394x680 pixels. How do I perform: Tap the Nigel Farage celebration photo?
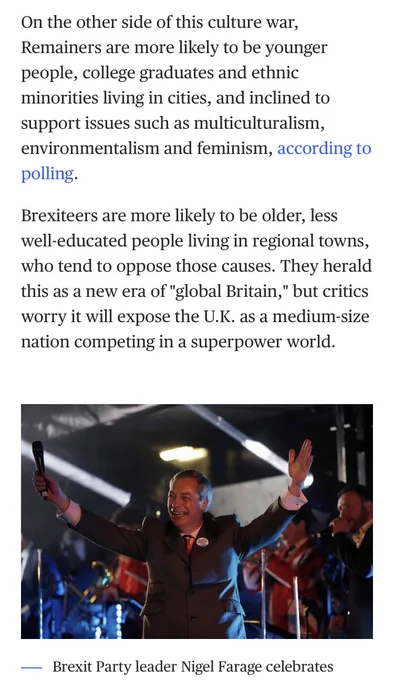pos(197,521)
